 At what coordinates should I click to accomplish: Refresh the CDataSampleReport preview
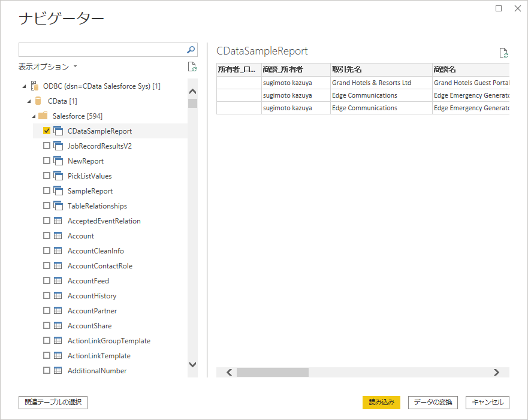(504, 53)
